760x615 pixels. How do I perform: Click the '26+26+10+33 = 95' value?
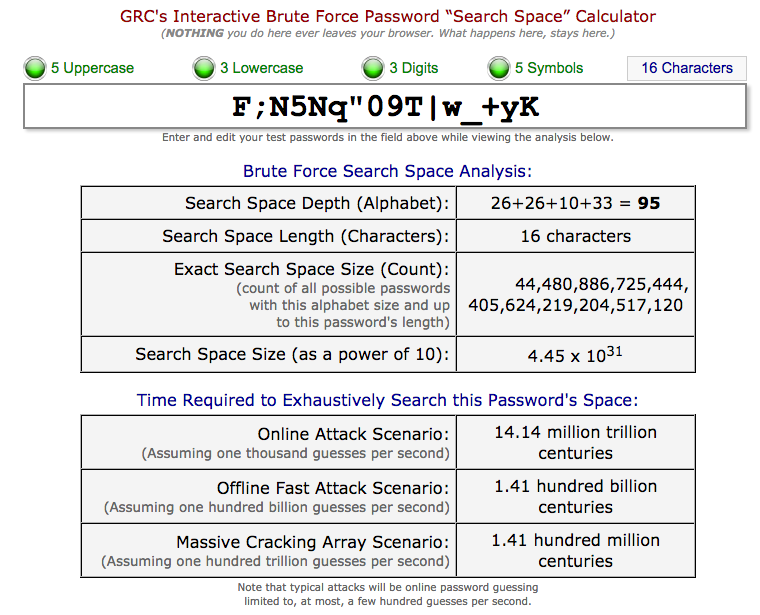click(575, 203)
